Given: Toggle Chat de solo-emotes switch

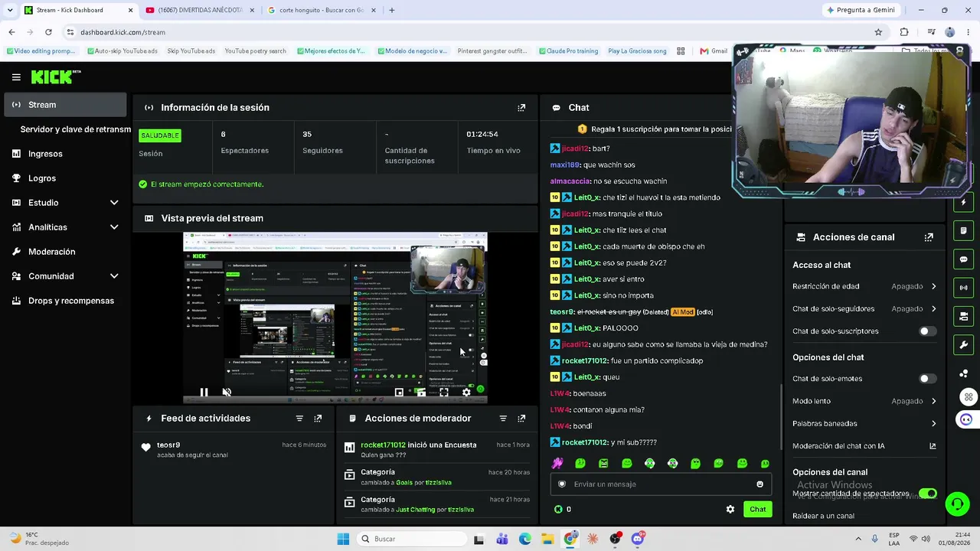Looking at the screenshot, I should 927,379.
